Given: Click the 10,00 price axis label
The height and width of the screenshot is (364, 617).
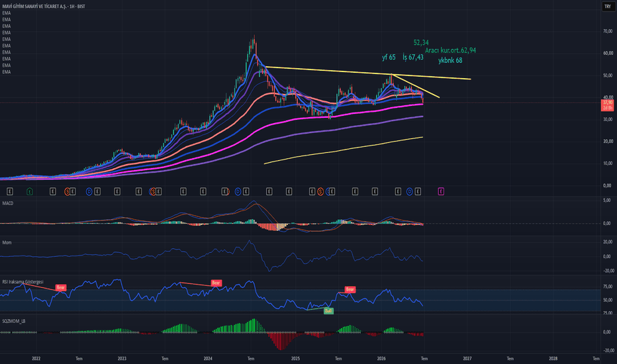Looking at the screenshot, I should tap(607, 163).
